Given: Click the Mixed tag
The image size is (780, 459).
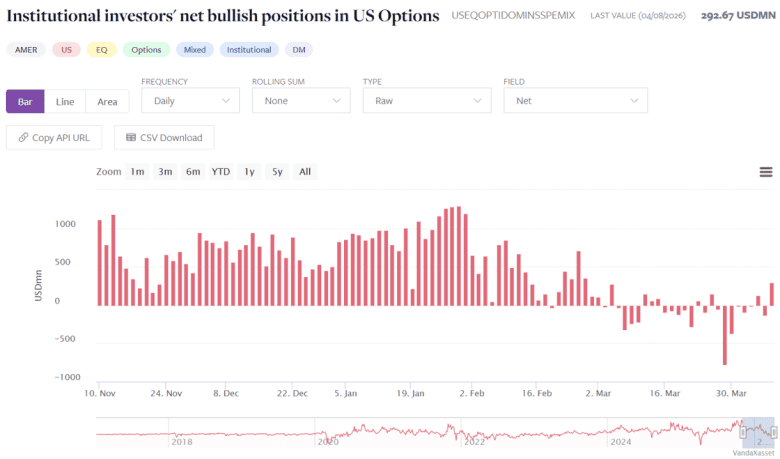Looking at the screenshot, I should (x=195, y=50).
